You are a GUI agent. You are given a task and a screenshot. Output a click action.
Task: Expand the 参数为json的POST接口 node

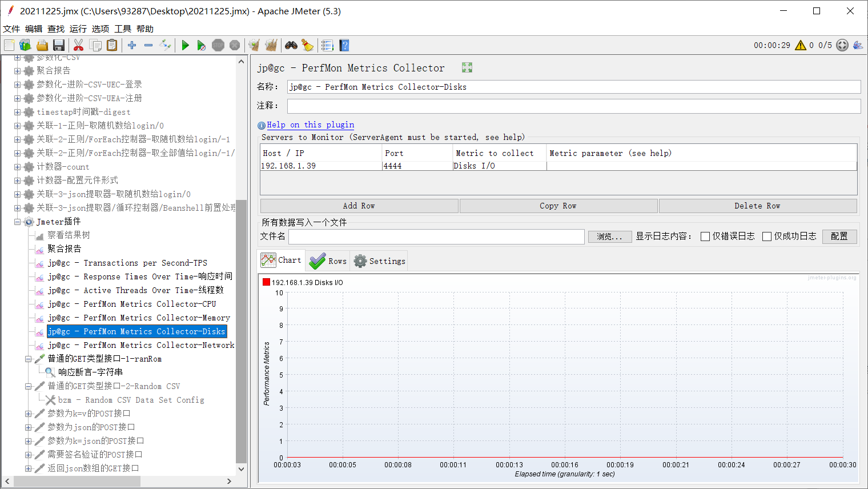click(28, 427)
